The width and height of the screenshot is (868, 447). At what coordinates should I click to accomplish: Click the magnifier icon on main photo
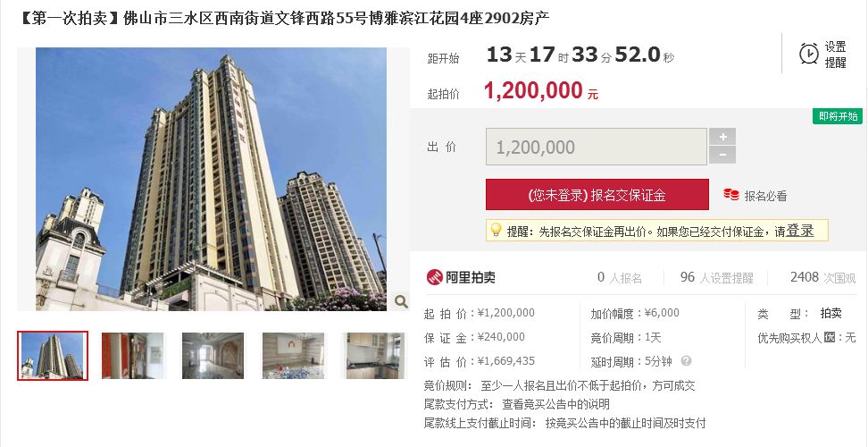tap(401, 301)
